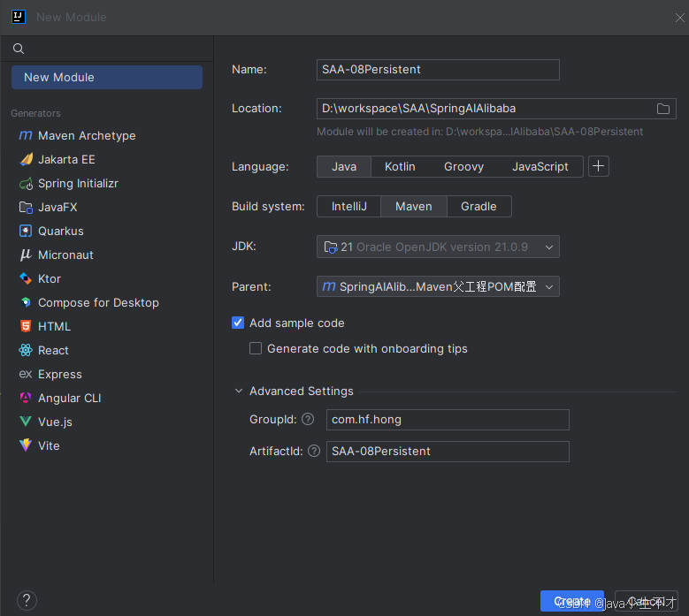
Task: Select Java language option
Action: tap(344, 167)
